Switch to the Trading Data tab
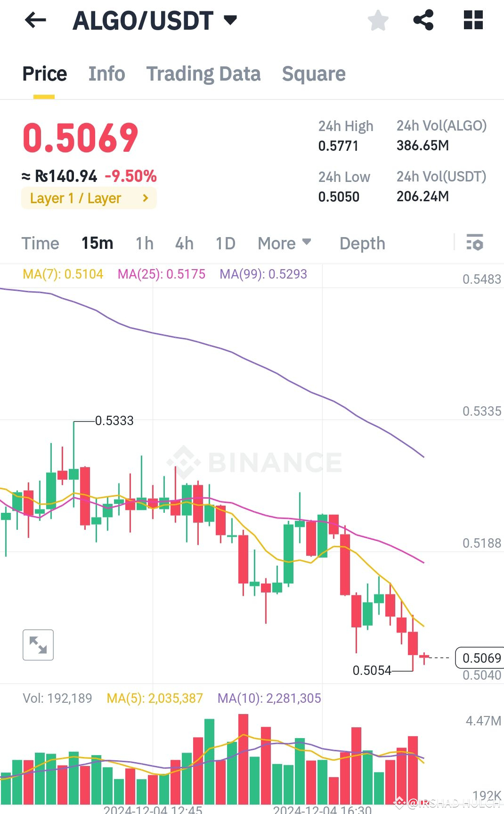 [x=203, y=74]
